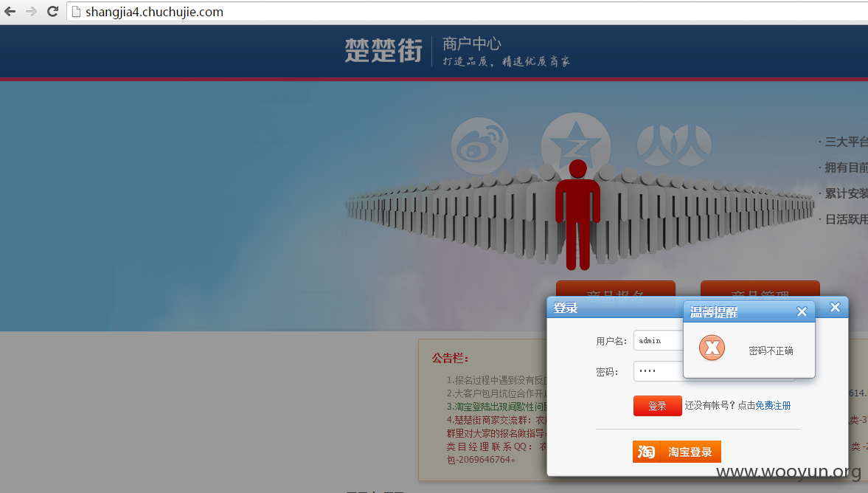Click notice line 2 starting 大客户包月
This screenshot has height=493, width=868.
tap(497, 393)
